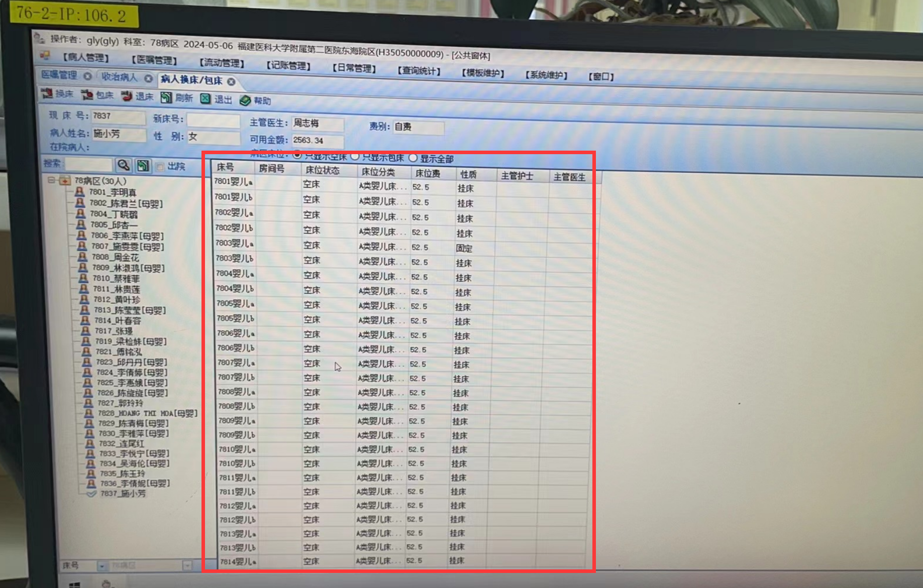Click the nurse app icon on the taskbar
The height and width of the screenshot is (588, 923).
107,584
